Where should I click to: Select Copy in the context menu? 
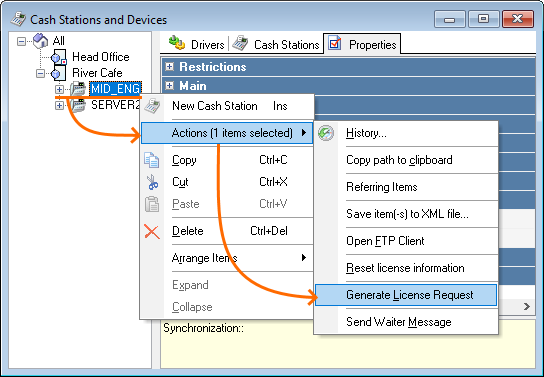[227, 160]
